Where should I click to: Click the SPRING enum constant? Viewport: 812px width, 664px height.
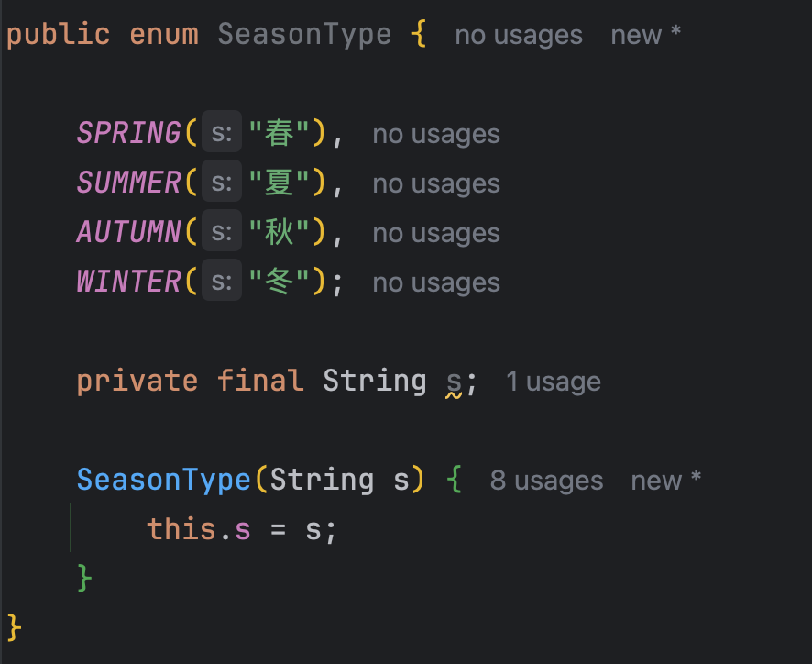point(128,133)
